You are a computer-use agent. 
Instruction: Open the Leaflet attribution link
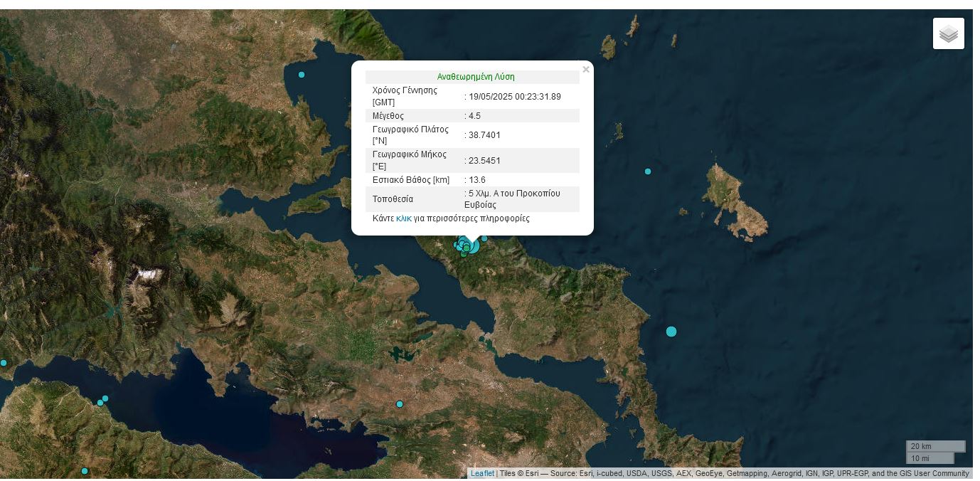tap(482, 473)
